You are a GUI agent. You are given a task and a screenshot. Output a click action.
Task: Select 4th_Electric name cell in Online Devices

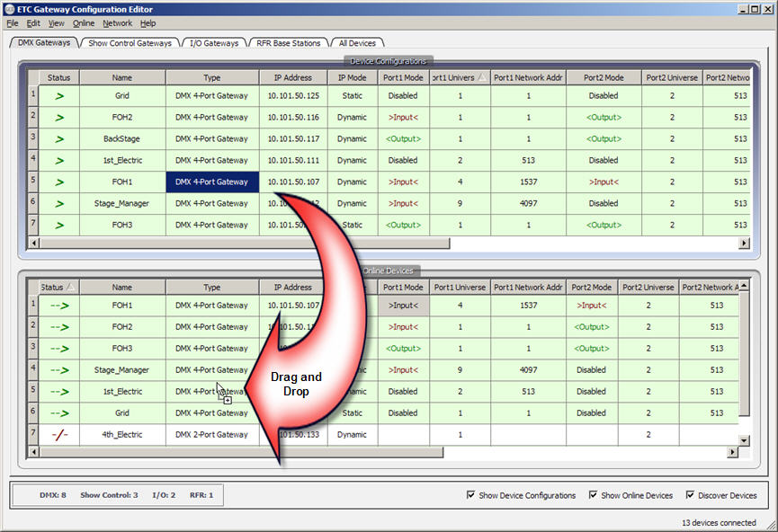click(x=122, y=435)
